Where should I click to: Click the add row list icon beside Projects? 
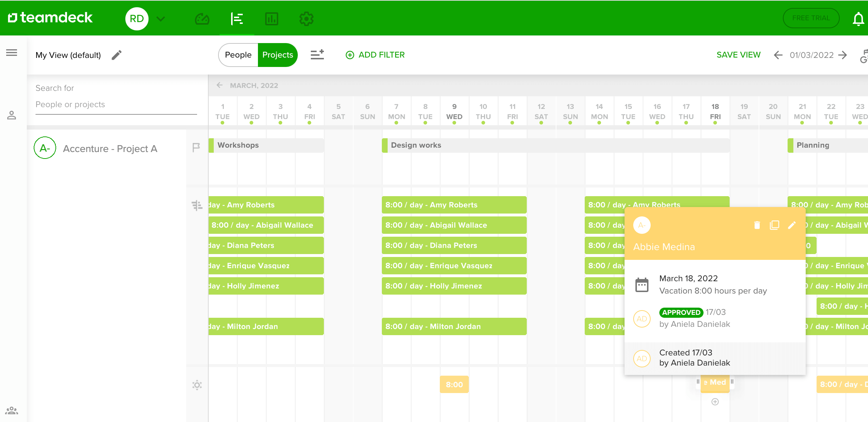tap(317, 55)
